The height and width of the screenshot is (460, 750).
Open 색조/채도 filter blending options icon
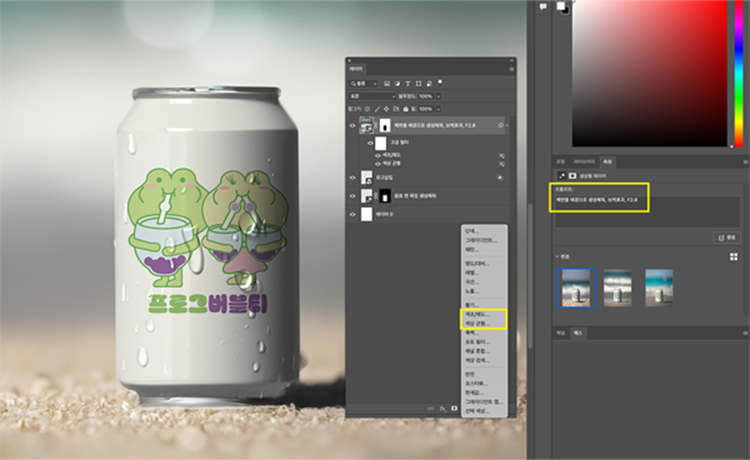(502, 156)
